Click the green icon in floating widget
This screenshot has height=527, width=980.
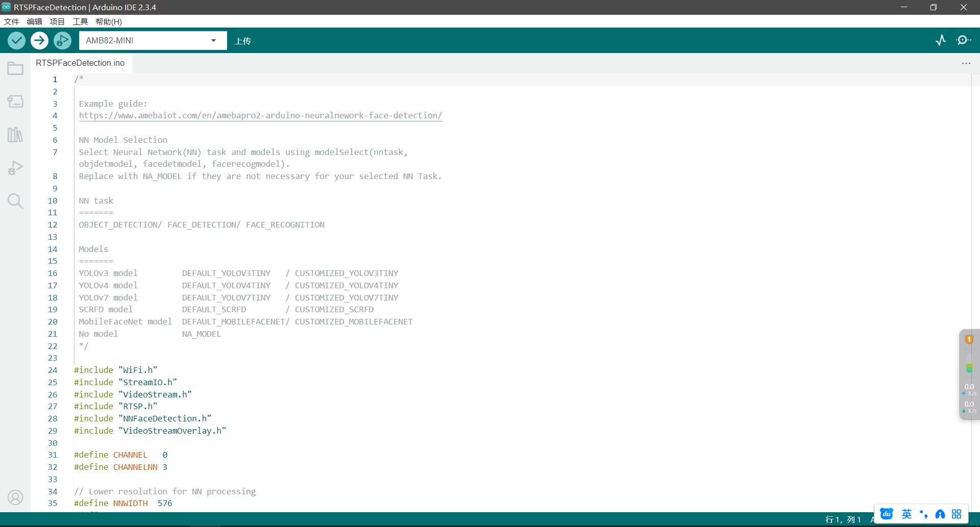(969, 367)
